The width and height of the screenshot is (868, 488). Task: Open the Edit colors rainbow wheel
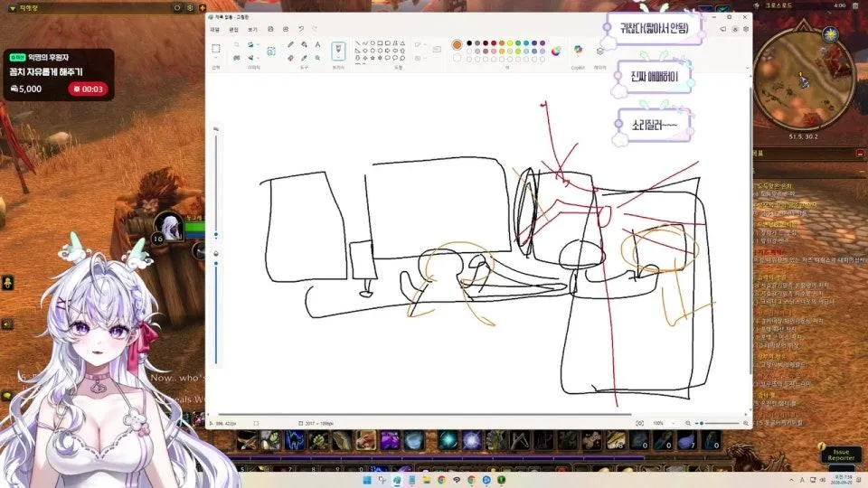[556, 51]
